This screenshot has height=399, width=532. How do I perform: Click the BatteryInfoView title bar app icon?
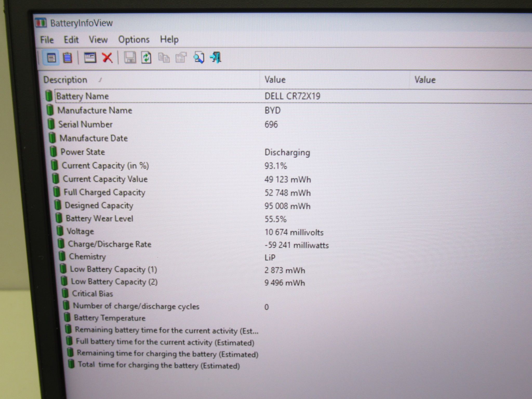coord(41,23)
